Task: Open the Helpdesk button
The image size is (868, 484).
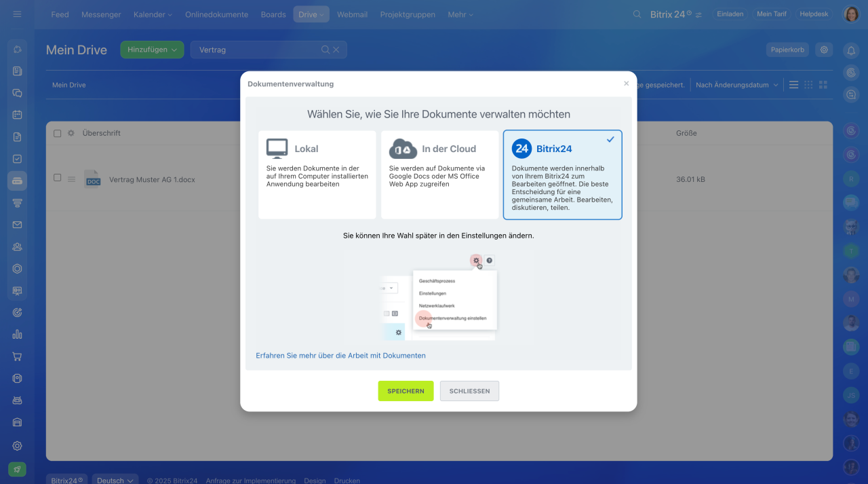Action: tap(814, 14)
